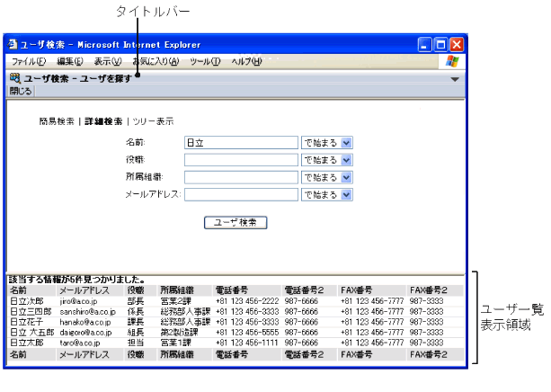This screenshot has width=551, height=392.
Task: Click the user search icon beside ユーザ検索 heading
Action: [x=15, y=78]
